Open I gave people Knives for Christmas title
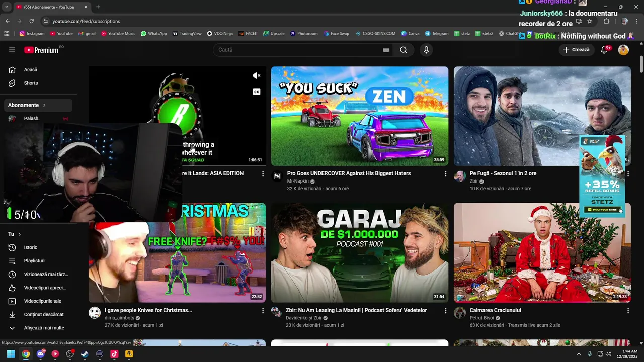Image resolution: width=644 pixels, height=362 pixels. pos(148,310)
